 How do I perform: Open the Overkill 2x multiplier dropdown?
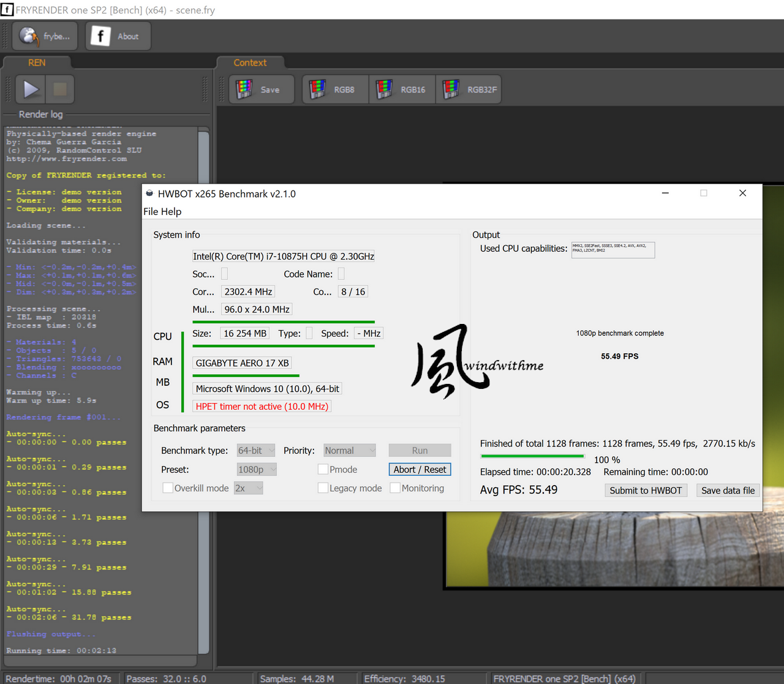point(249,488)
